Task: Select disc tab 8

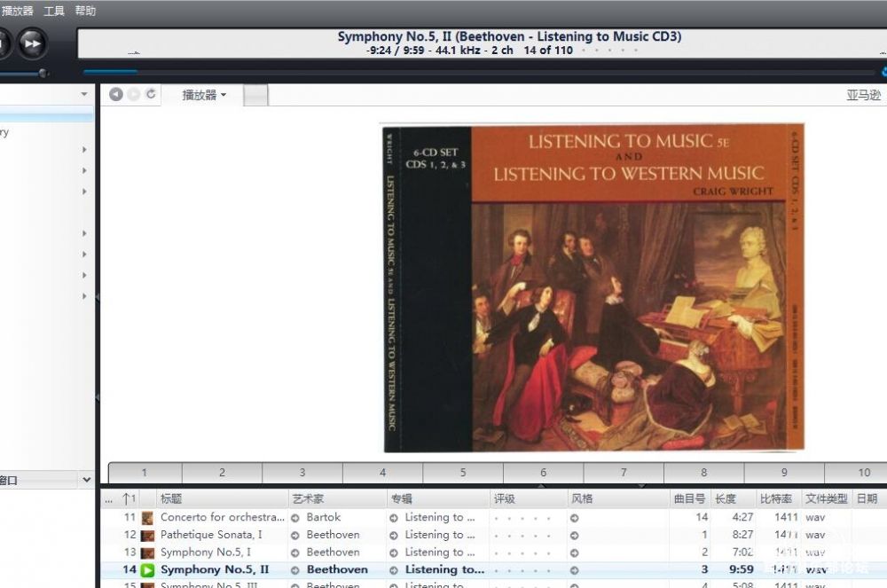Action: tap(704, 472)
